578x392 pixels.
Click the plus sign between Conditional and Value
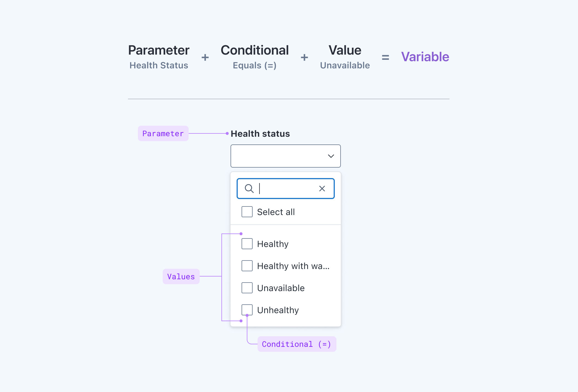click(304, 57)
